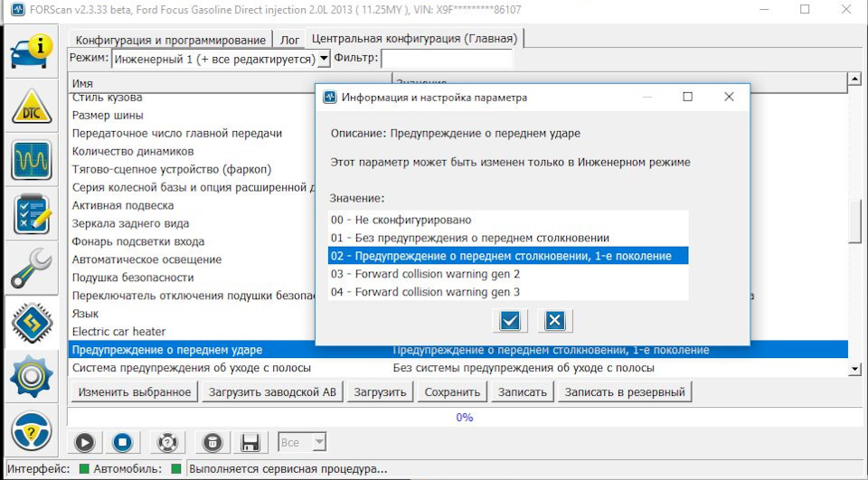Open the wrench service procedures section
Viewport: 868px width, 480px height.
[32, 268]
